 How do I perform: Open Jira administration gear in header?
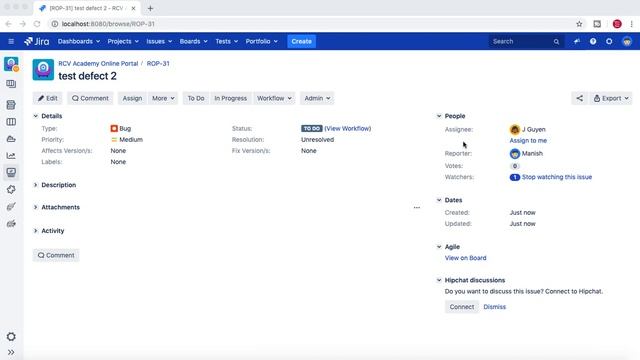609,41
